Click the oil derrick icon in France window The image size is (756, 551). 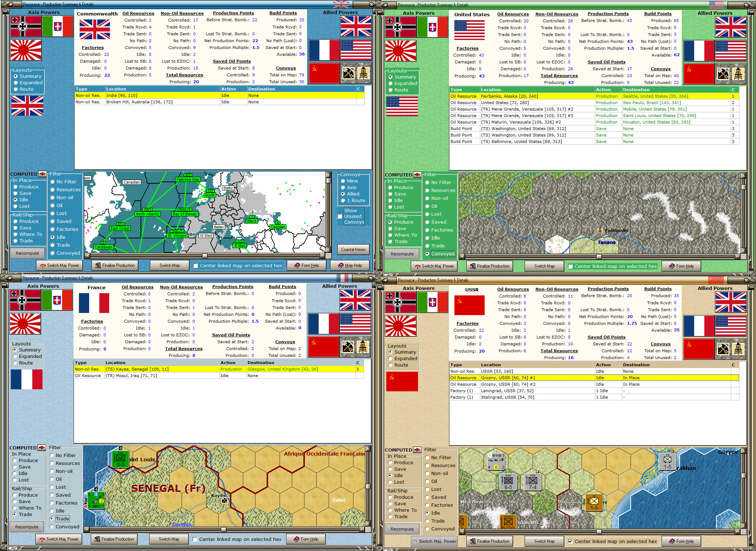(363, 347)
